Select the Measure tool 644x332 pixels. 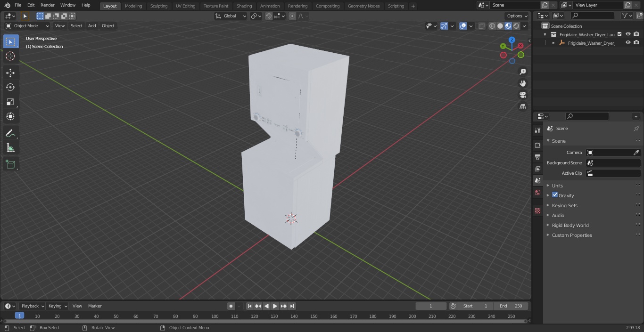[10, 148]
